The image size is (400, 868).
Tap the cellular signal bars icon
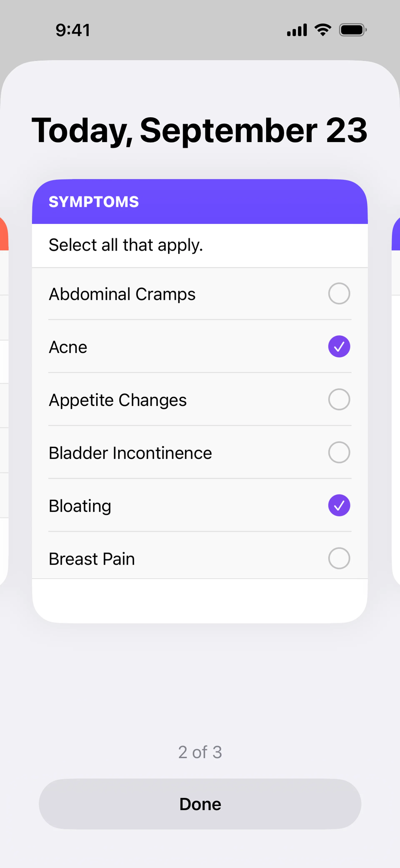pos(297,30)
